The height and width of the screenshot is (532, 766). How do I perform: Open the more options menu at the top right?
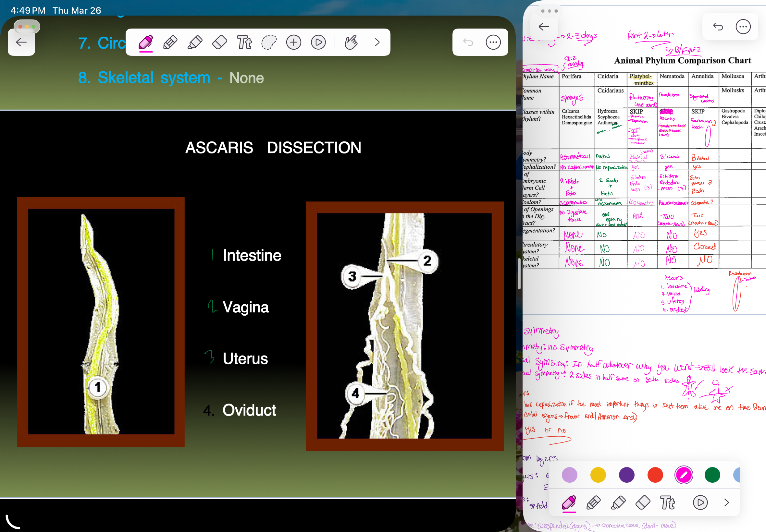[743, 27]
